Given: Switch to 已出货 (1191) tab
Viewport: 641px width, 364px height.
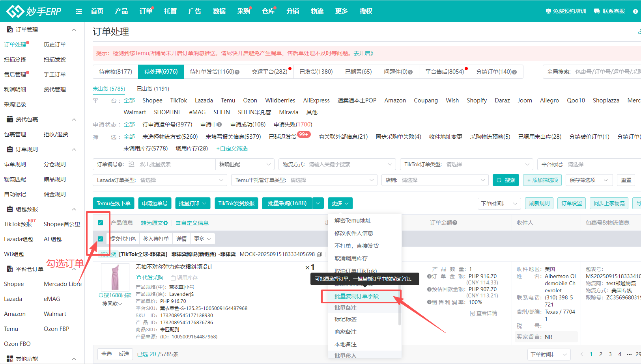Looking at the screenshot, I should click(153, 89).
